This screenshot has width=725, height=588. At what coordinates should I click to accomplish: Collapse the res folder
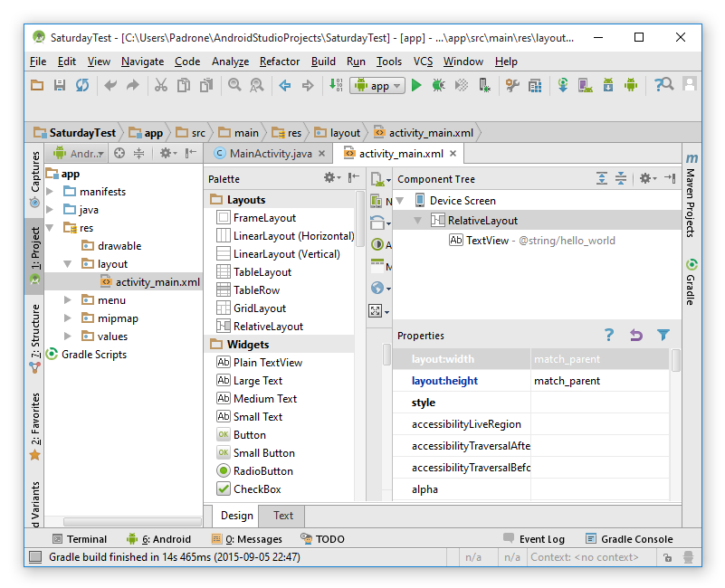(50, 227)
